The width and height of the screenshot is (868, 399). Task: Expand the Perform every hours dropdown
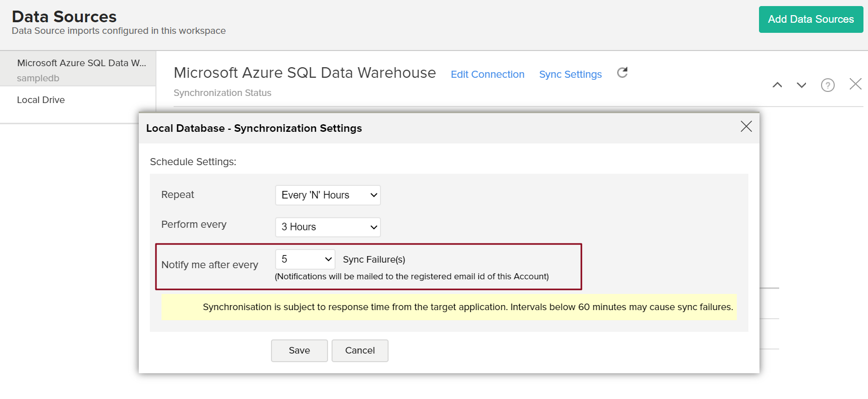[328, 227]
